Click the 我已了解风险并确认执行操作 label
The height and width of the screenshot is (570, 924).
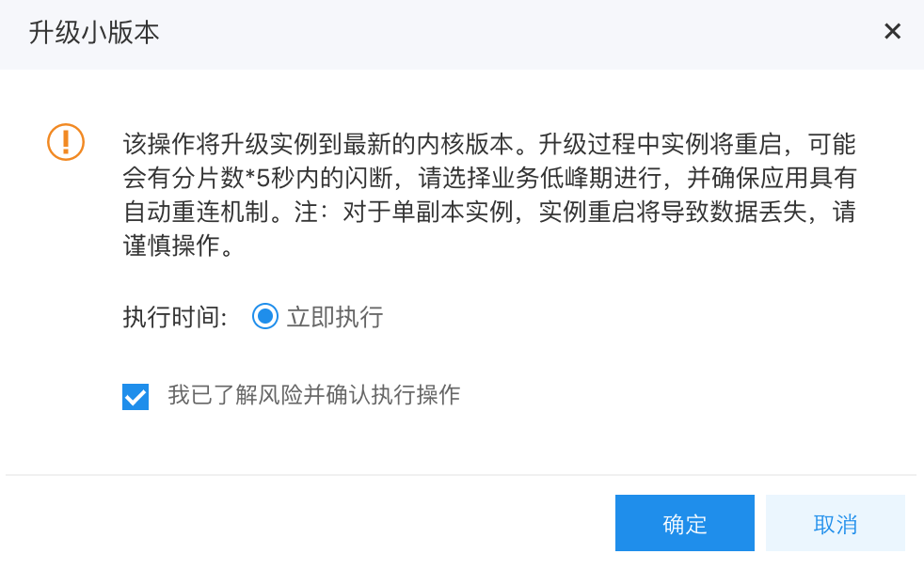point(313,395)
